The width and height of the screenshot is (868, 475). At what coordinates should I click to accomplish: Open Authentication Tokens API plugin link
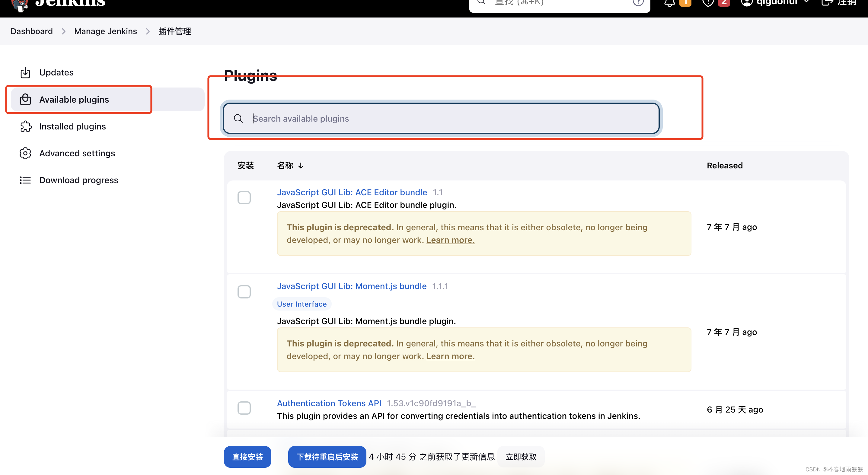[x=329, y=403]
